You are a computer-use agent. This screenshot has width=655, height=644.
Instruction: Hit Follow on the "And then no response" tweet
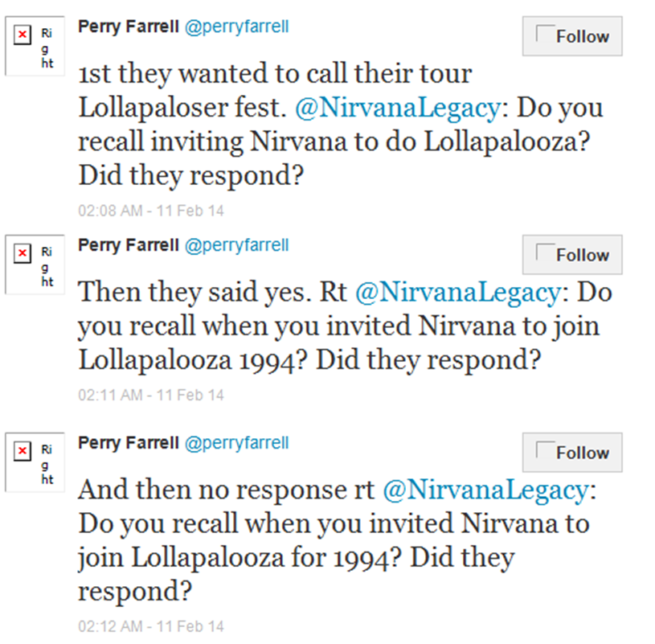pos(571,453)
